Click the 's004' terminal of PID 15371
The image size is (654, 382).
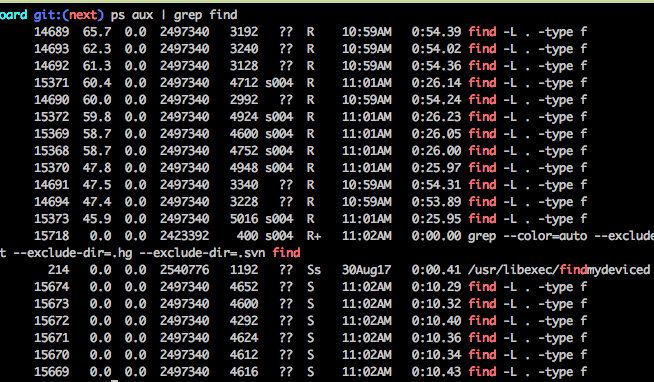[279, 83]
